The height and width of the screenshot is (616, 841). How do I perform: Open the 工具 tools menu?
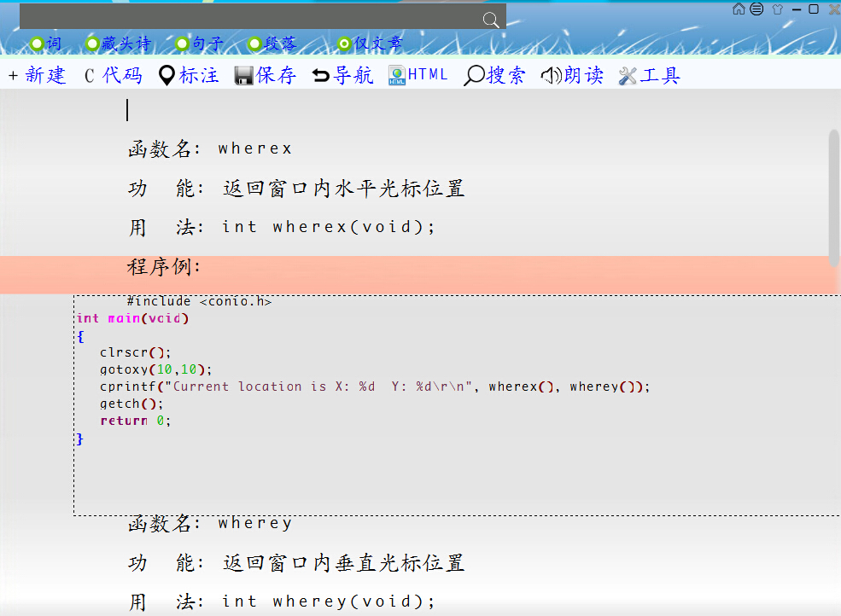point(660,75)
